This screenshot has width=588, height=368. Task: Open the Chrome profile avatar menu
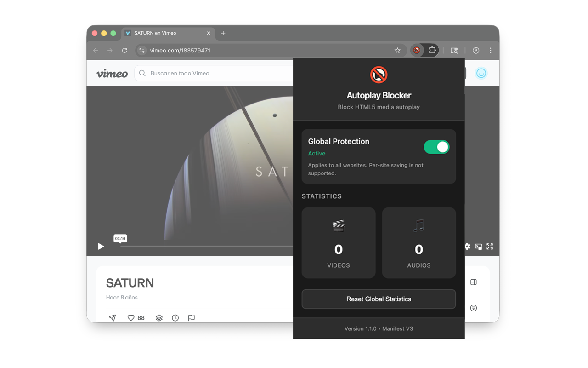(476, 51)
